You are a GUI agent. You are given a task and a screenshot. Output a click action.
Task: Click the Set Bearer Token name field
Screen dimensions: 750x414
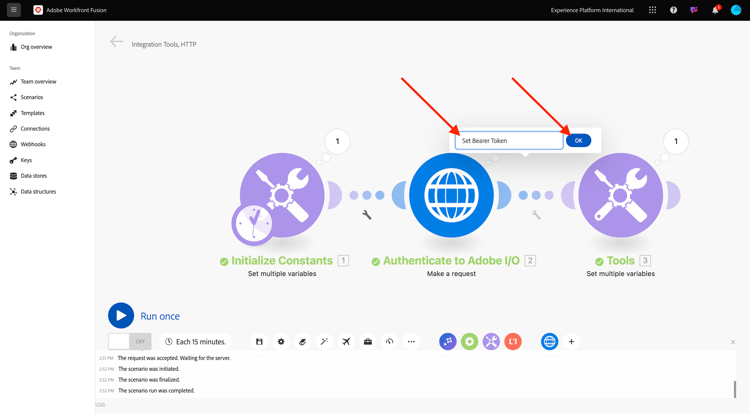click(509, 141)
